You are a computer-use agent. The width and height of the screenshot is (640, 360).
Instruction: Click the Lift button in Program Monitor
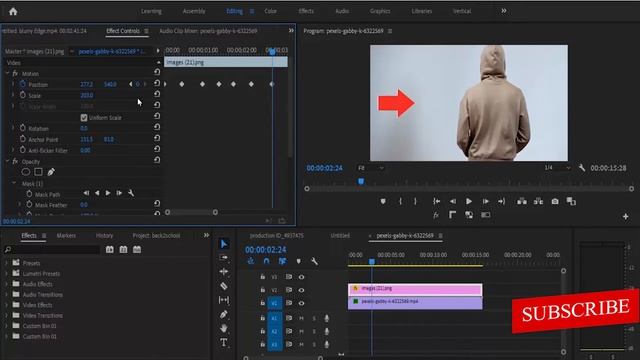click(522, 201)
